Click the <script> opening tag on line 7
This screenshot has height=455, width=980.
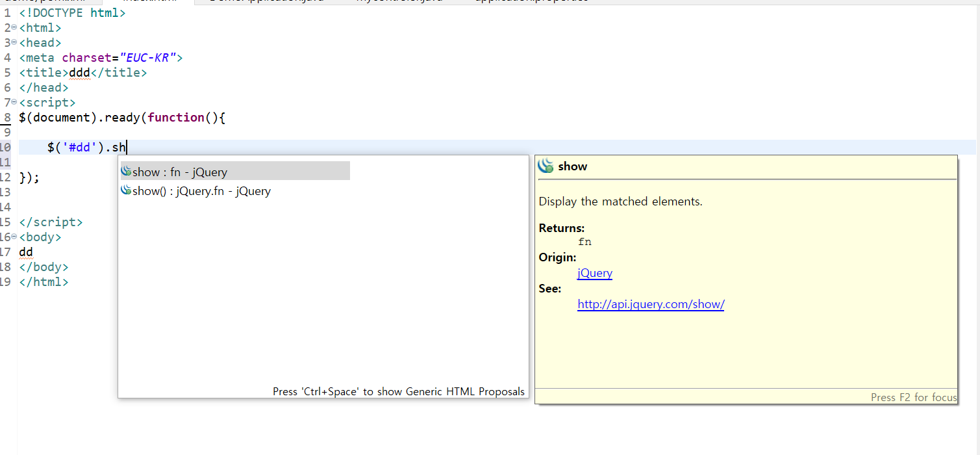(47, 102)
